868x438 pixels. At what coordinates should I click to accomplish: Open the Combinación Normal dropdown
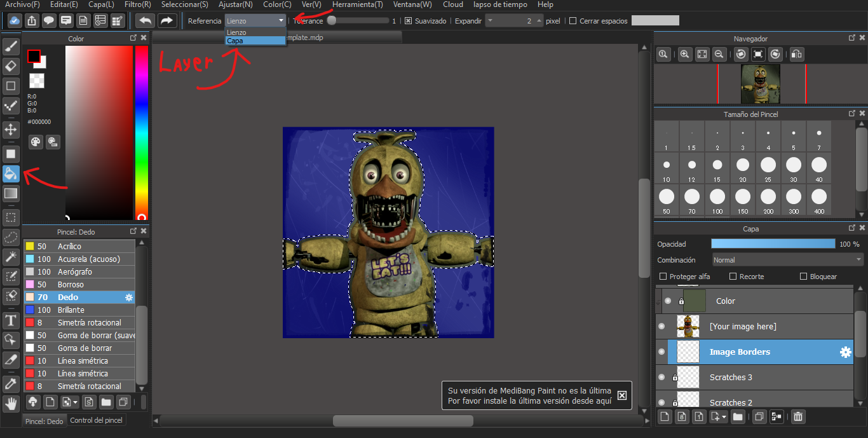pos(788,260)
